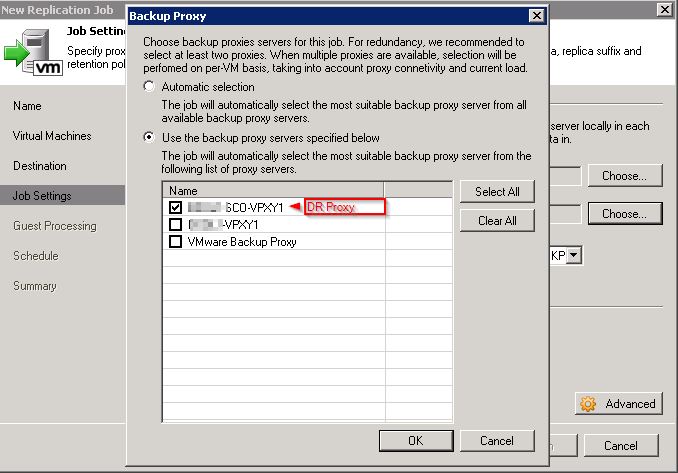
Task: Click the replication job VM icon
Action: 33,52
